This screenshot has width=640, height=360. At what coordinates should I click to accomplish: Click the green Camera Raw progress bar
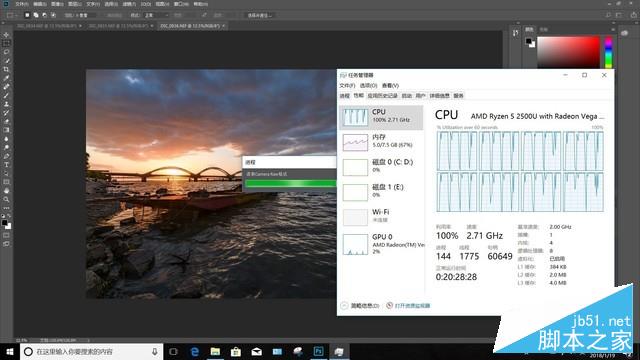pos(291,184)
